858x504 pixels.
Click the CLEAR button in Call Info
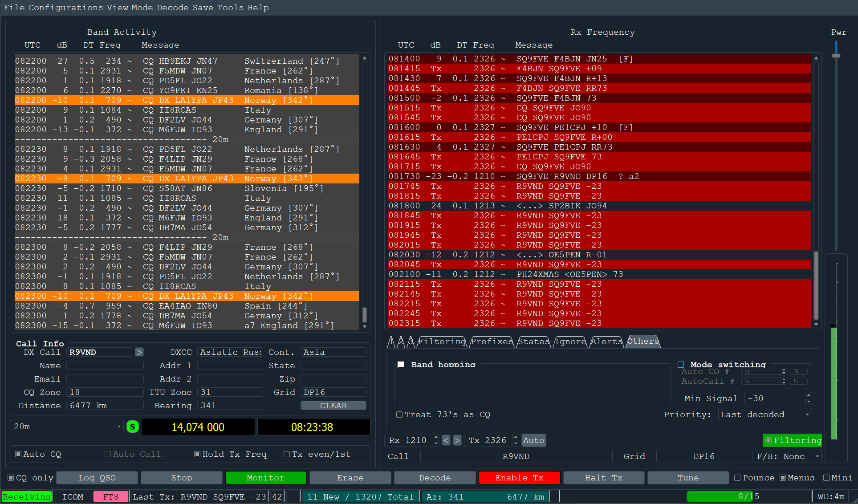point(333,406)
